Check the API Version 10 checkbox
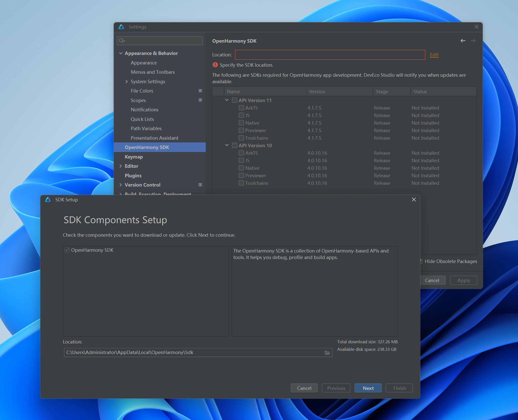 pos(235,145)
